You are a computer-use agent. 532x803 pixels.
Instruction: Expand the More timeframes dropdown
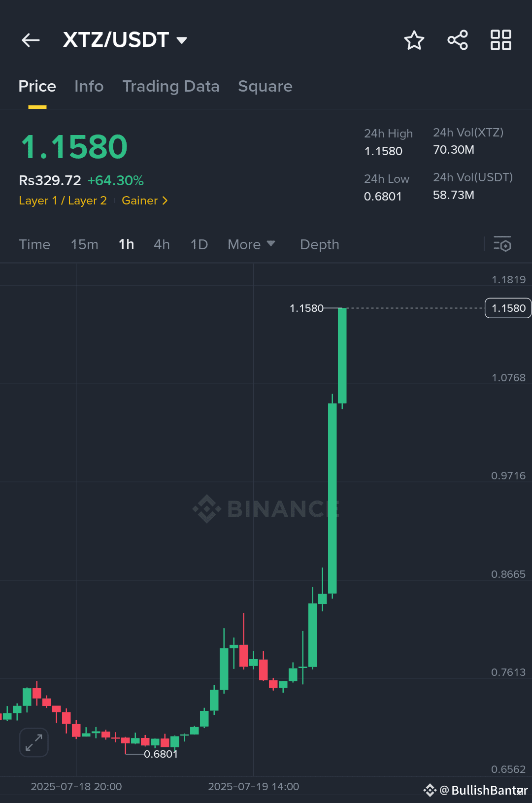(x=251, y=244)
